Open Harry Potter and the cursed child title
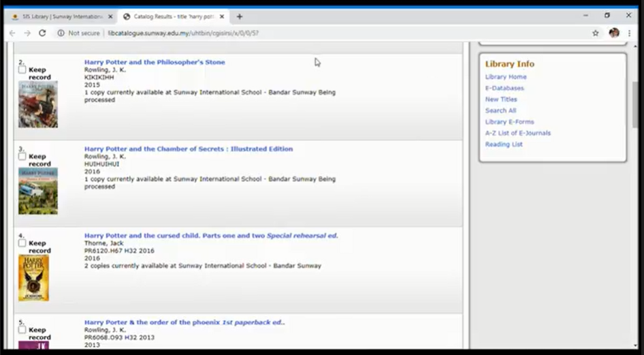 click(211, 236)
